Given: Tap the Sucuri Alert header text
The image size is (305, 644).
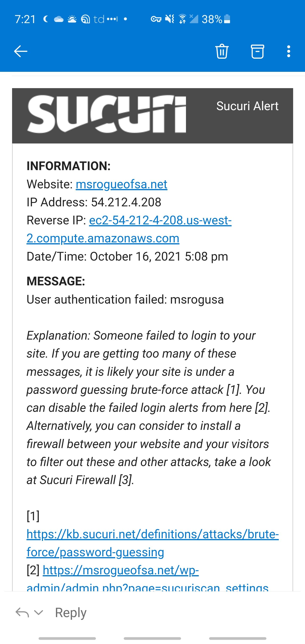Looking at the screenshot, I should point(247,106).
